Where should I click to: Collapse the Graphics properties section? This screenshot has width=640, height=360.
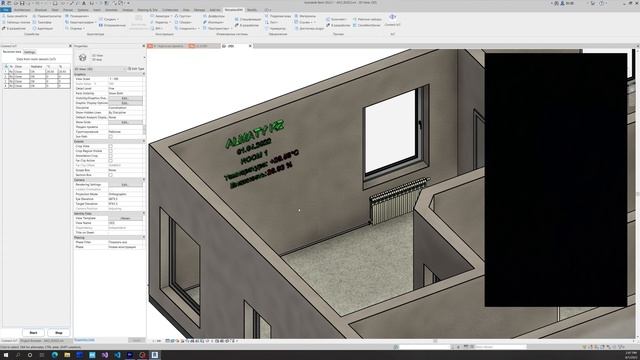(x=143, y=74)
